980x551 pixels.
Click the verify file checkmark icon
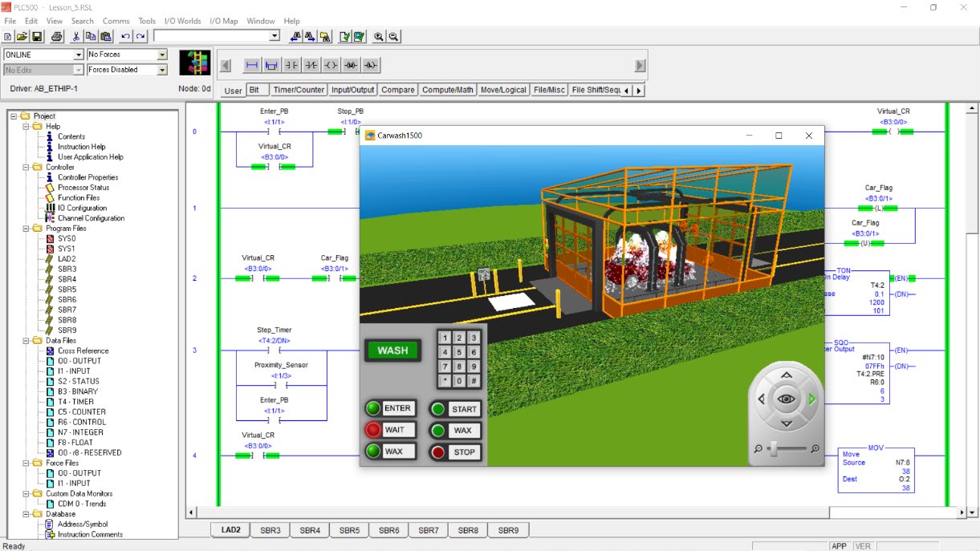coord(345,36)
